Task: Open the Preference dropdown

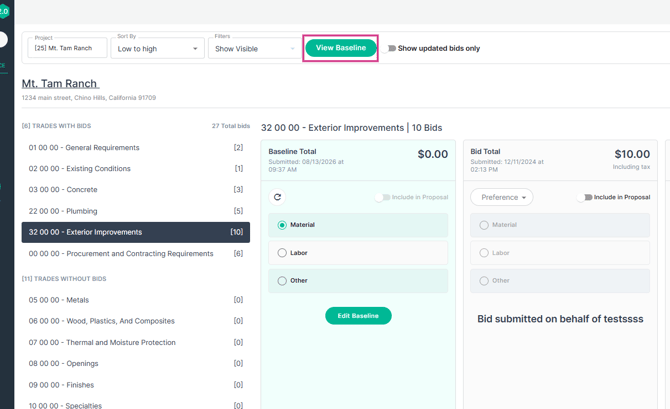Action: (x=502, y=197)
